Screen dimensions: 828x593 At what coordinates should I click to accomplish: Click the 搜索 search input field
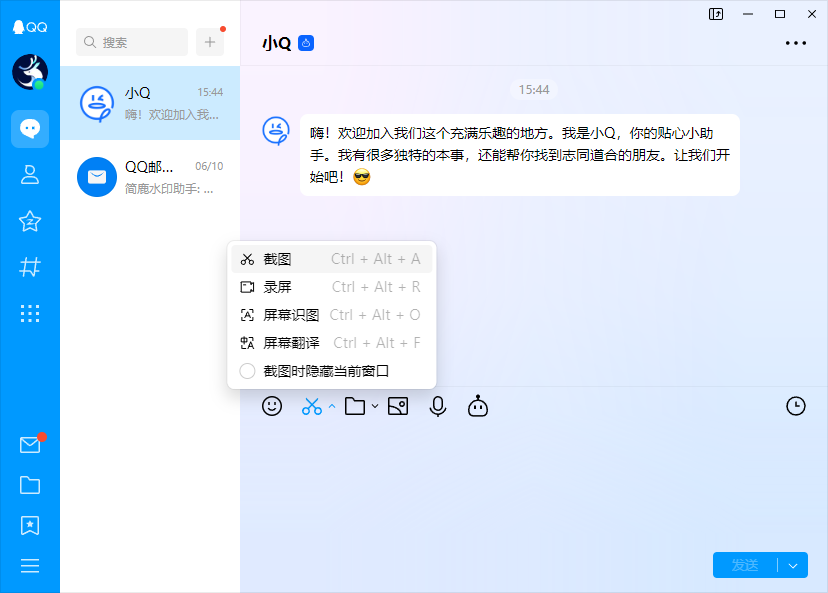(x=131, y=42)
